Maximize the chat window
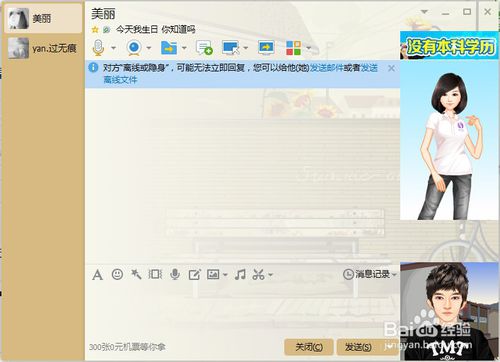This screenshot has height=362, width=500. pos(467,12)
